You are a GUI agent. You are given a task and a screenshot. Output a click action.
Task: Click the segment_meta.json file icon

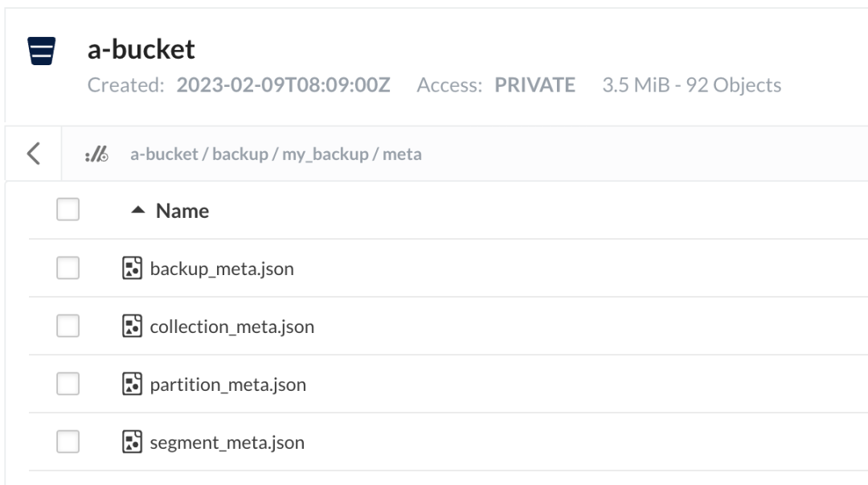pos(131,442)
